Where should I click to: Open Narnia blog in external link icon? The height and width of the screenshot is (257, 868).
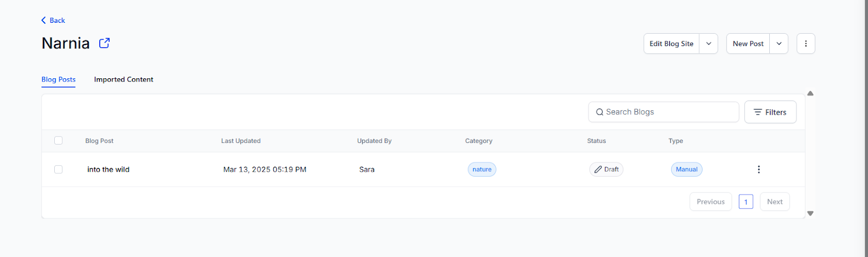(x=104, y=43)
